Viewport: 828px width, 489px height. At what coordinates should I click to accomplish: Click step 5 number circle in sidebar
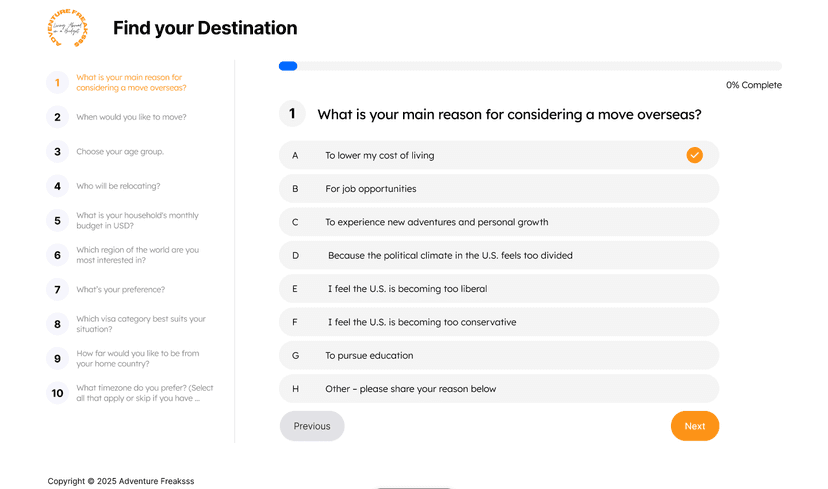pyautogui.click(x=58, y=221)
